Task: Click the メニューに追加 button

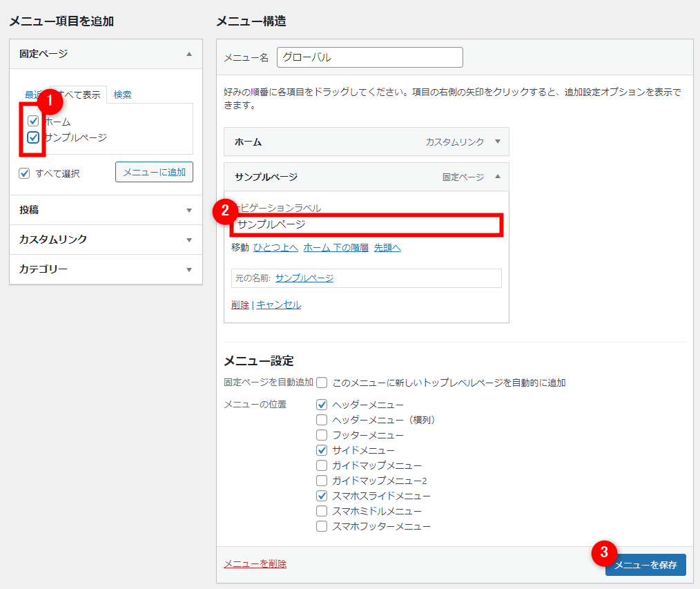Action: pyautogui.click(x=154, y=172)
